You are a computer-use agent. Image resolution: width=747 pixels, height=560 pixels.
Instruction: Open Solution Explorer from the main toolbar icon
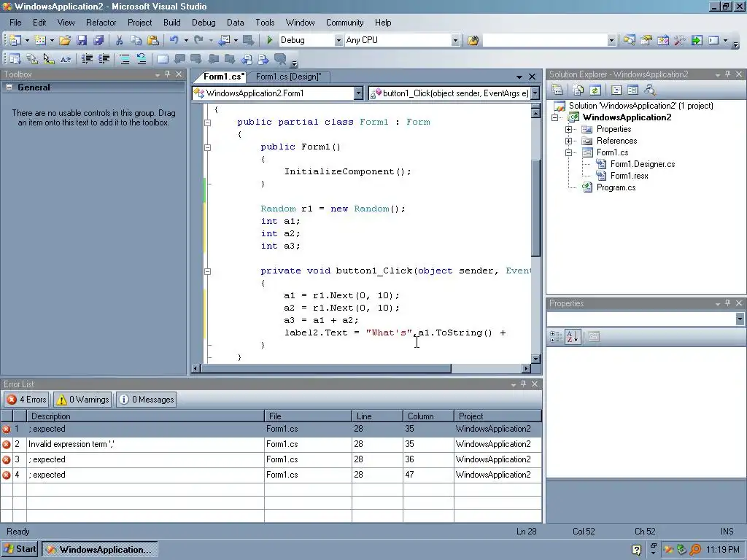pos(629,41)
